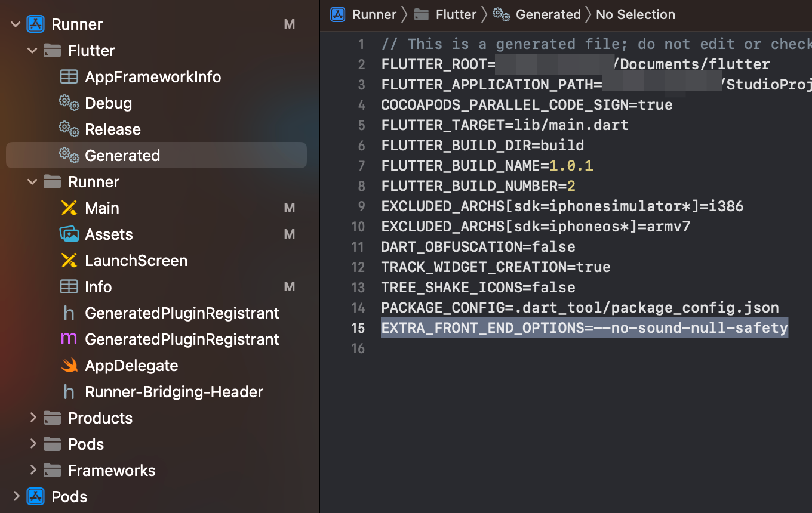Viewport: 812px width, 513px height.
Task: Click the EXCLUDED_ARCHS iphoneos armv7 line
Action: 536,227
